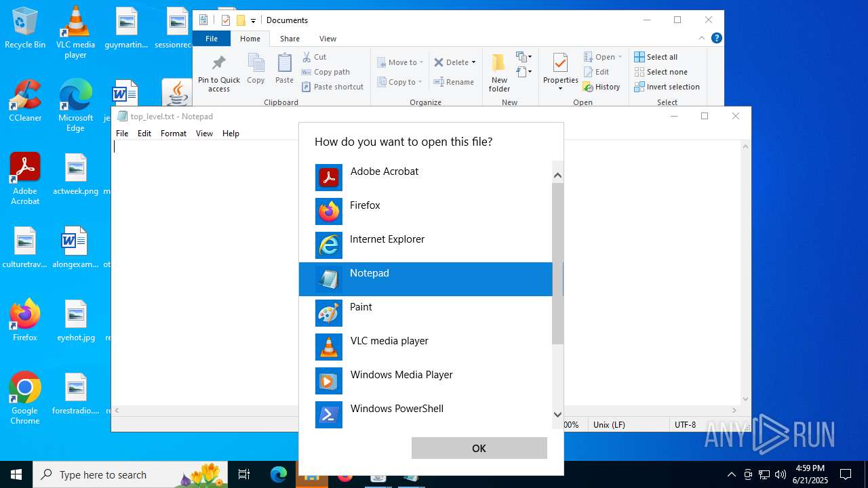Choose Internet Explorer in the open-with list
Viewport: 868px width, 488px height.
426,245
